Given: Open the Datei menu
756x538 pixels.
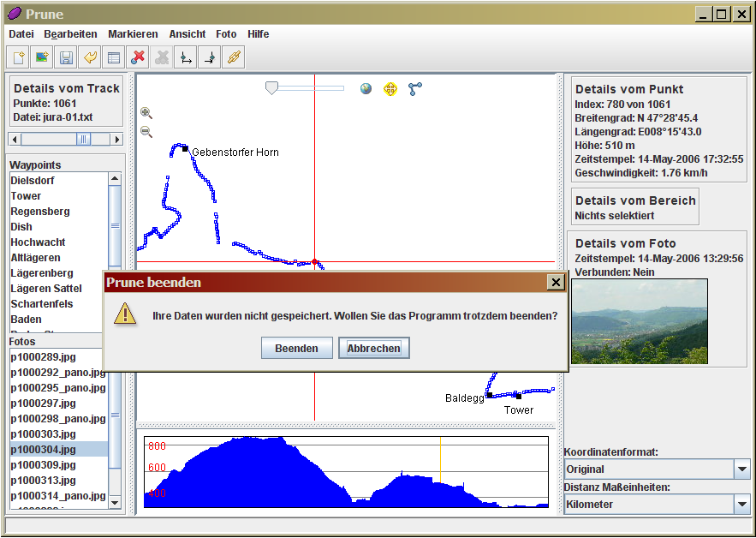Looking at the screenshot, I should [x=21, y=34].
